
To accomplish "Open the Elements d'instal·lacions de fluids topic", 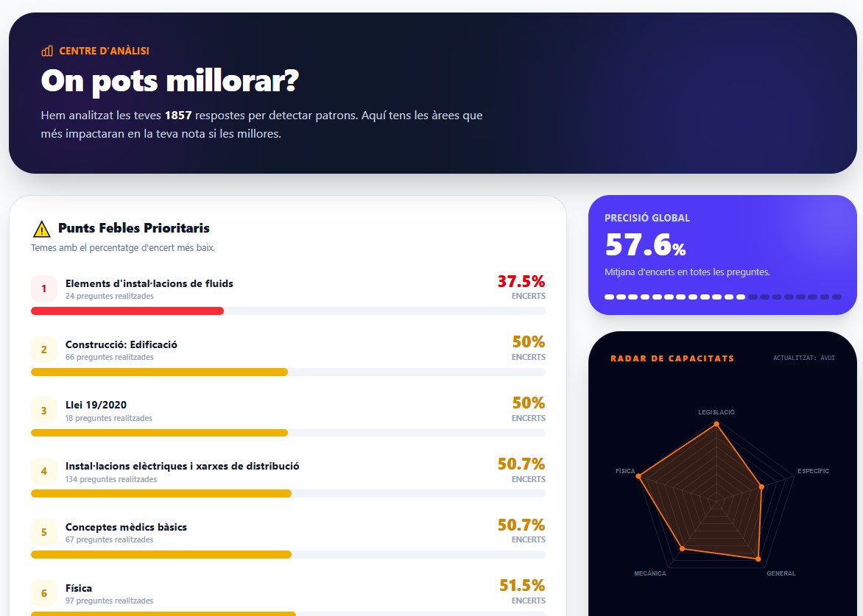I will (149, 283).
